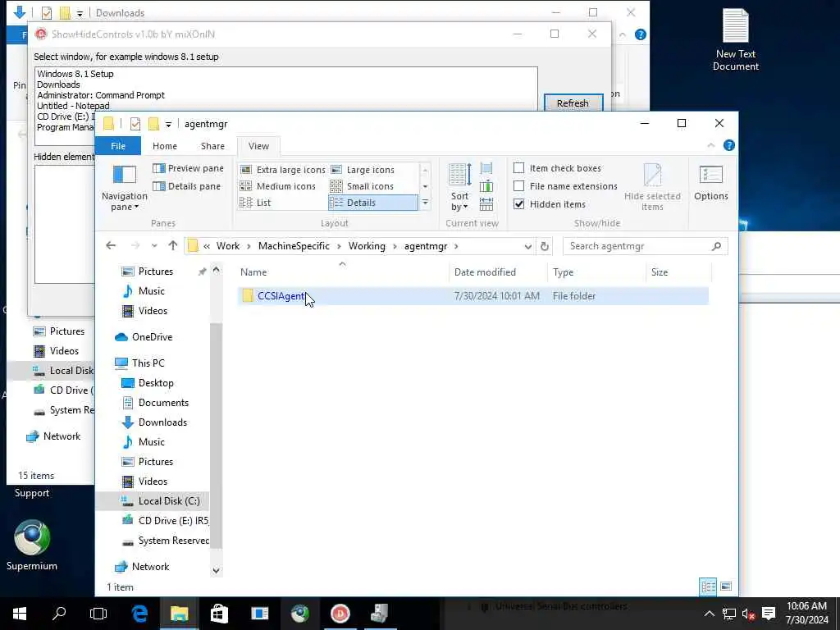840x630 pixels.
Task: Open the Quick Access Toolbar dropdown
Action: click(168, 125)
